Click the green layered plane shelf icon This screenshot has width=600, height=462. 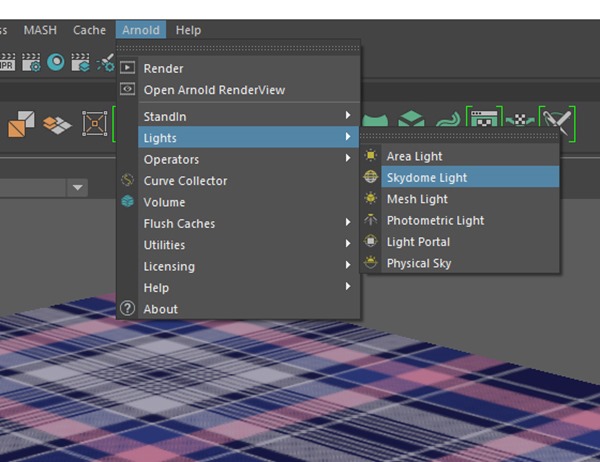click(411, 118)
